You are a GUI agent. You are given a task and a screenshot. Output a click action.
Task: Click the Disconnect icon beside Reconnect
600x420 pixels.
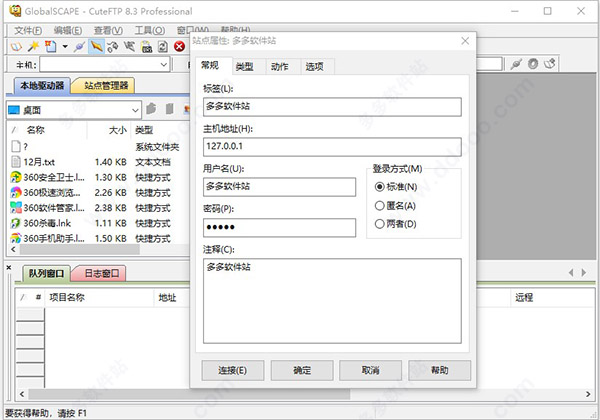tap(130, 47)
